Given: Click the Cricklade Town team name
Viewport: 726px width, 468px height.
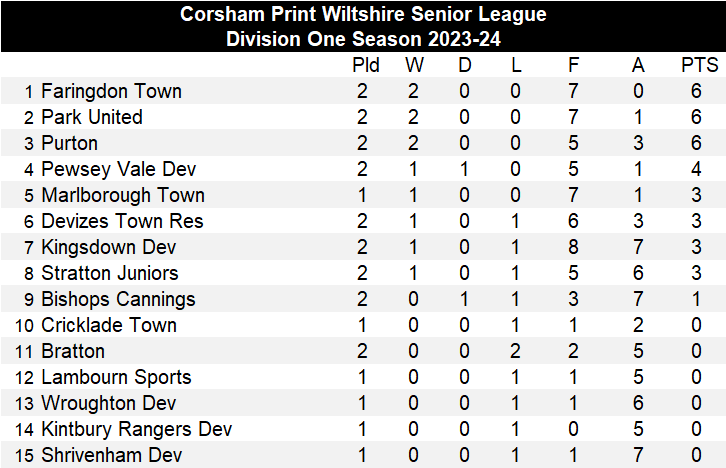Looking at the screenshot, I should pyautogui.click(x=109, y=325).
